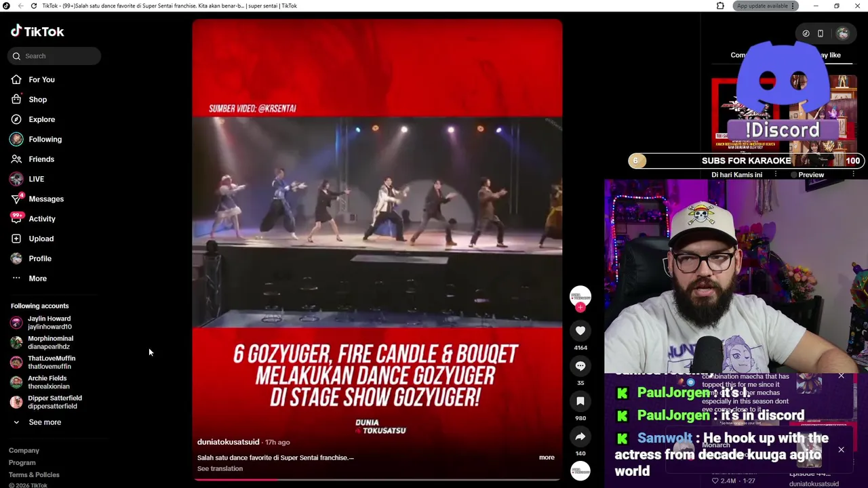Screen dimensions: 868x488
Task: Click the get app phone icon
Action: click(821, 33)
